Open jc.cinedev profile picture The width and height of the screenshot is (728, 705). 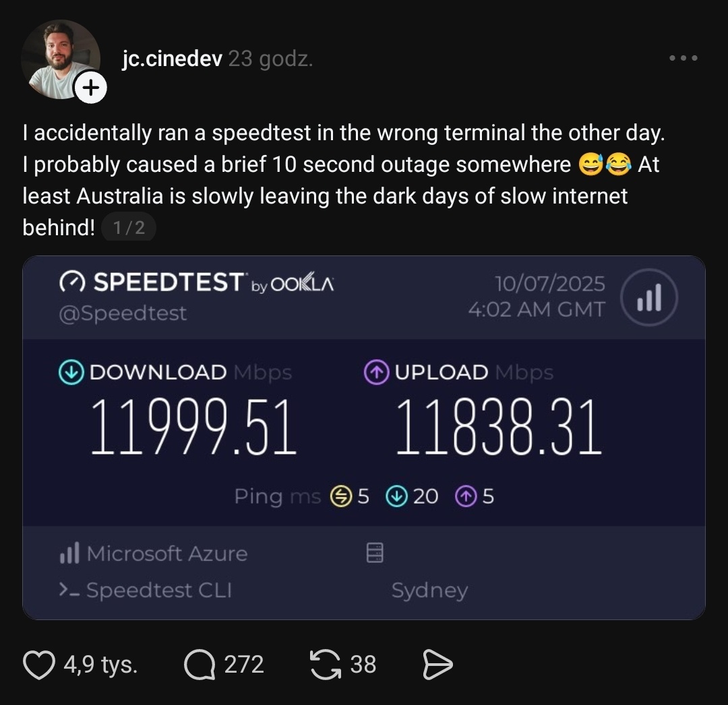point(58,59)
